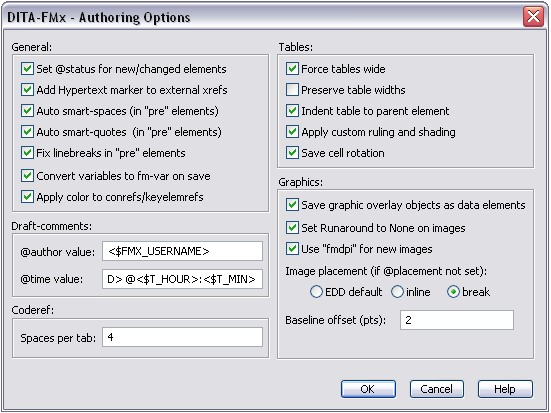Image resolution: width=551 pixels, height=413 pixels.
Task: Disable Auto smart-spaces in pre elements
Action: point(27,111)
